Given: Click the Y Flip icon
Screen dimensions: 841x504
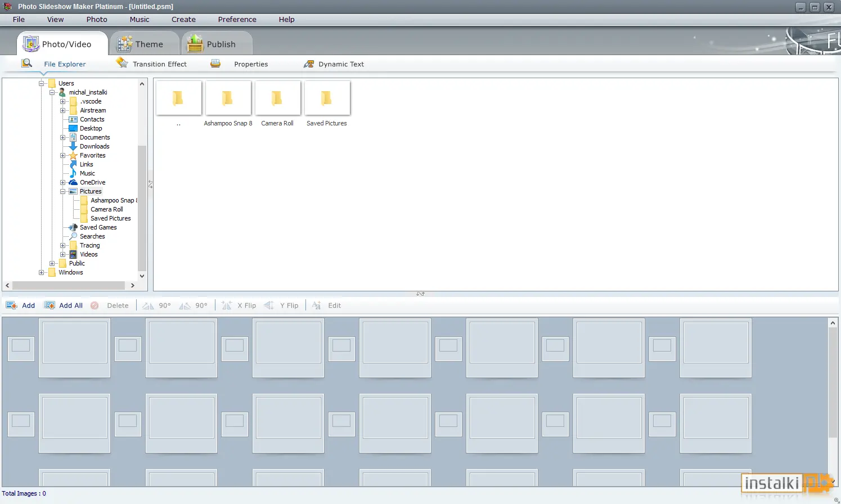Looking at the screenshot, I should click(x=269, y=305).
